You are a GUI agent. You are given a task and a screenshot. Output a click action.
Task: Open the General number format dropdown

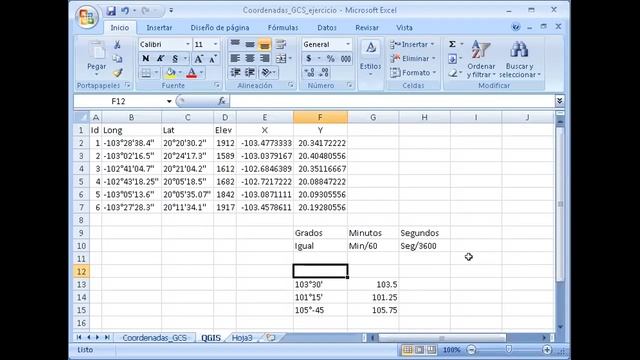point(348,44)
